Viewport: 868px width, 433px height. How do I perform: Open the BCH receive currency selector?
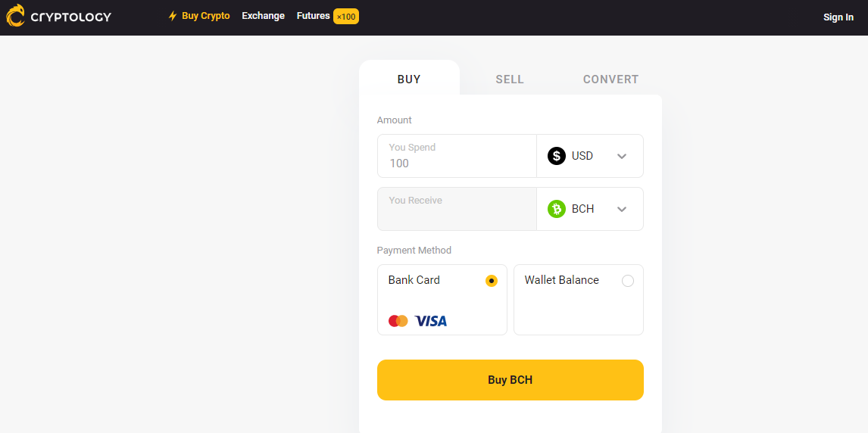(589, 209)
